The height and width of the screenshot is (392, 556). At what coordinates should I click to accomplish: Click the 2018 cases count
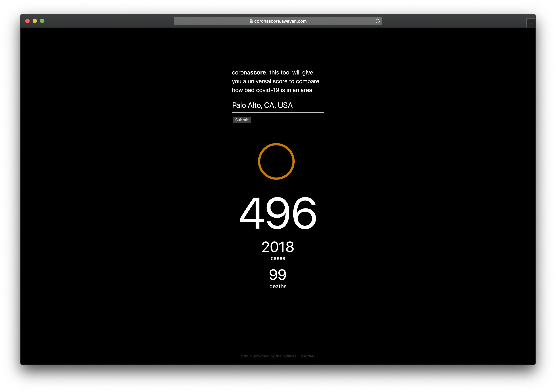pyautogui.click(x=278, y=247)
